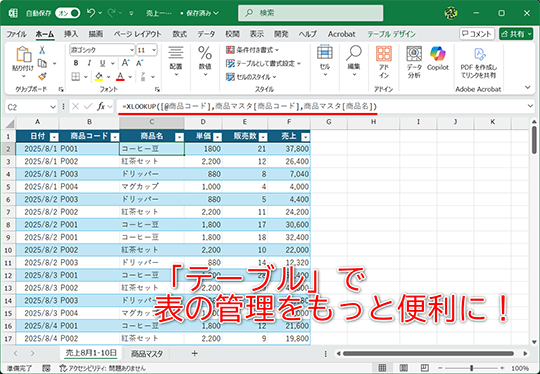540x374 pixels.
Task: Open the 販売数 column filter dropdown
Action: click(x=263, y=137)
